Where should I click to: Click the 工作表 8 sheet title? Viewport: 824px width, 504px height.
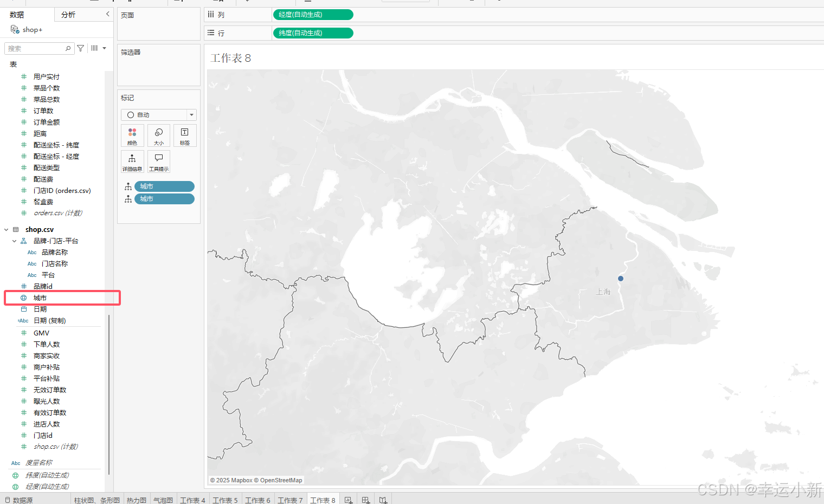231,58
